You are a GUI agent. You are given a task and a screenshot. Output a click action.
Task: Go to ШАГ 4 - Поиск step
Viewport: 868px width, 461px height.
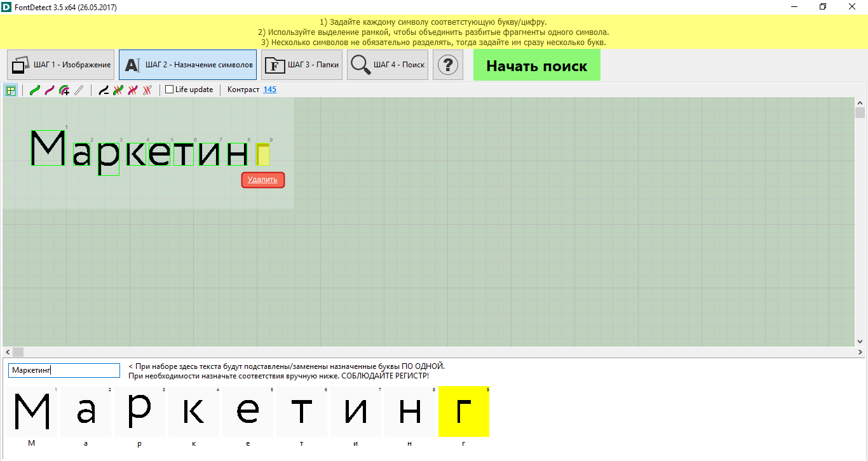(x=388, y=65)
